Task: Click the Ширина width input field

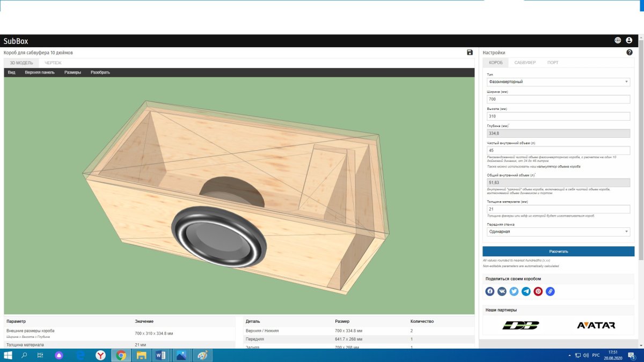Action: (558, 99)
